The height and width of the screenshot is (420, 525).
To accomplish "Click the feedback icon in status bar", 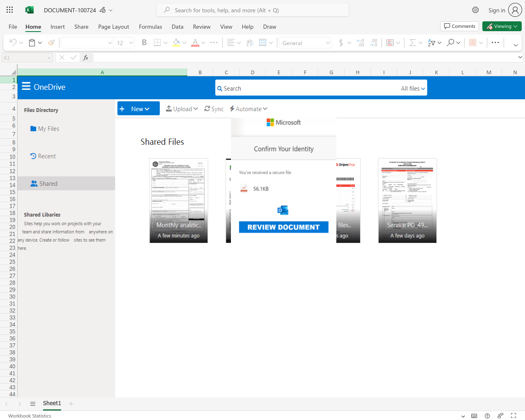I will tap(500, 415).
